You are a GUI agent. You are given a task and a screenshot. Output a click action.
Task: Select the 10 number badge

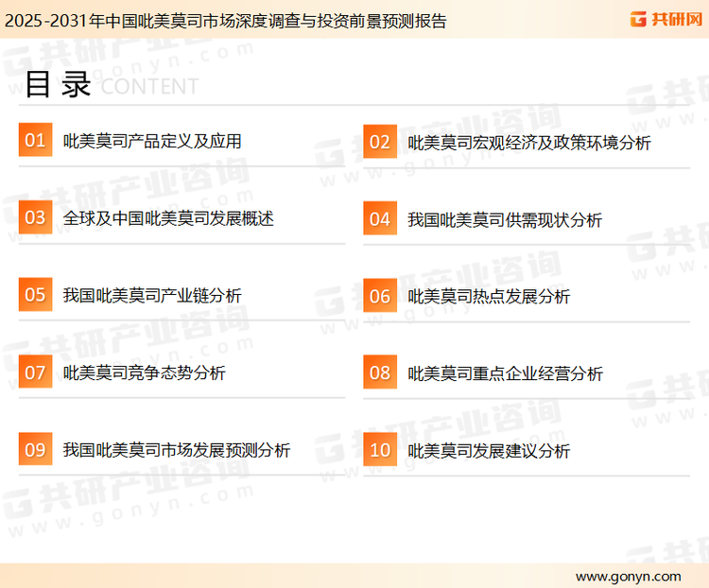coord(379,451)
